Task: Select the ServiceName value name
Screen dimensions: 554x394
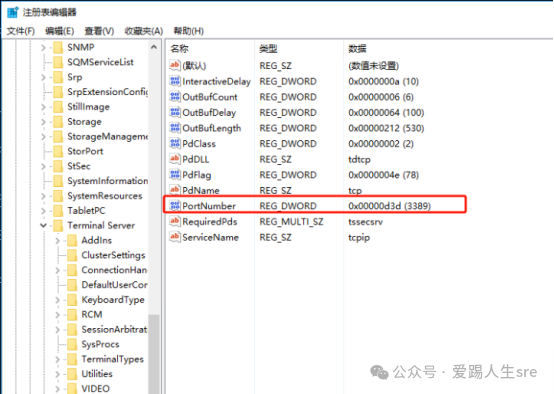Action: click(x=211, y=237)
